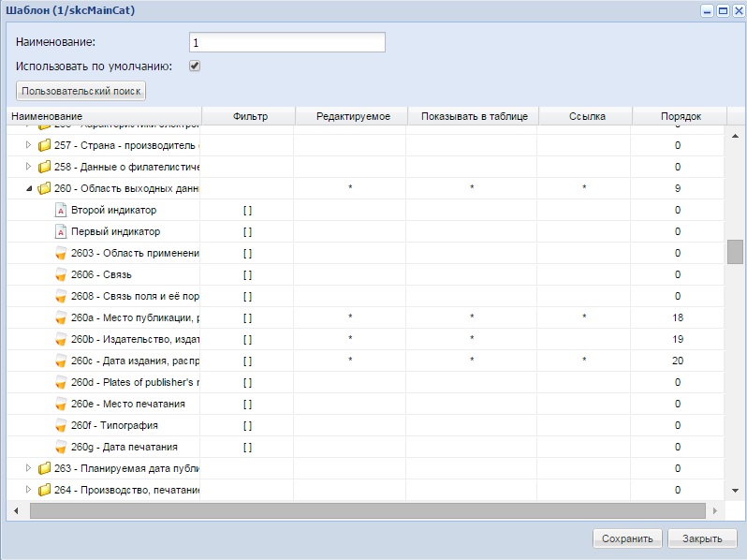This screenshot has width=747, height=560.
Task: Click scroll left arrow of grid
Action: click(16, 510)
